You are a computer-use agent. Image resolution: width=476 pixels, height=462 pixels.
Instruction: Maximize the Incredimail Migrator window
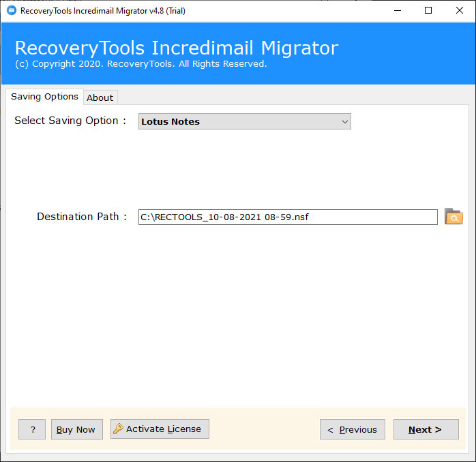(428, 11)
